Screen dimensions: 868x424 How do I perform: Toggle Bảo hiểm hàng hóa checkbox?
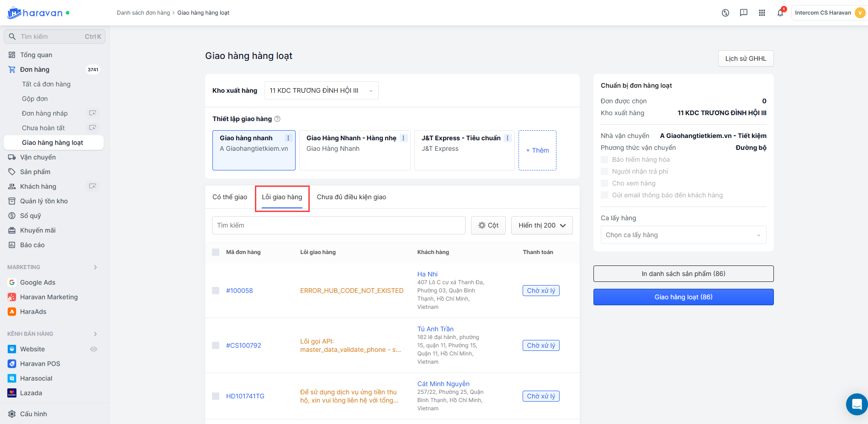coord(604,159)
